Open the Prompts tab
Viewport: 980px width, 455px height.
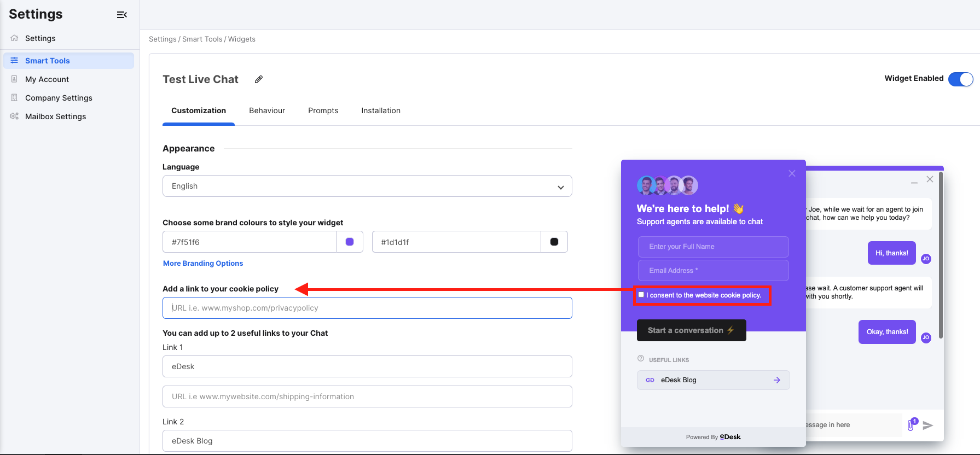[323, 110]
